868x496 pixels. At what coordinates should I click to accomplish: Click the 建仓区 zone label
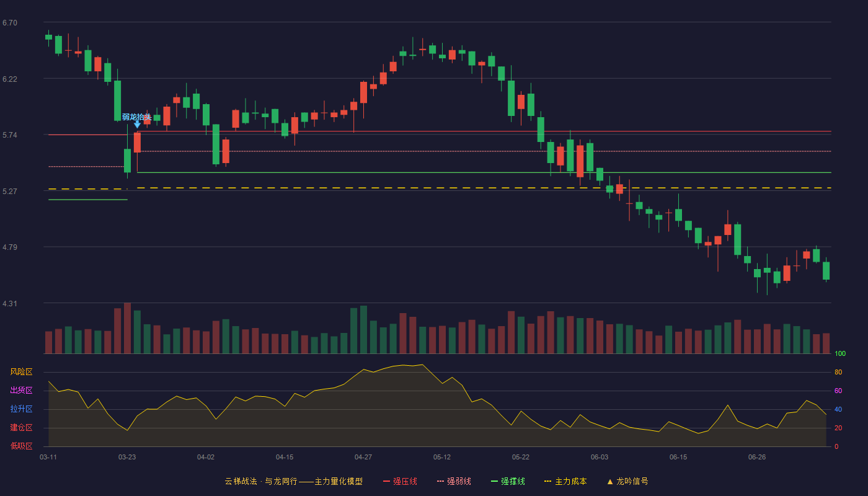tap(21, 428)
